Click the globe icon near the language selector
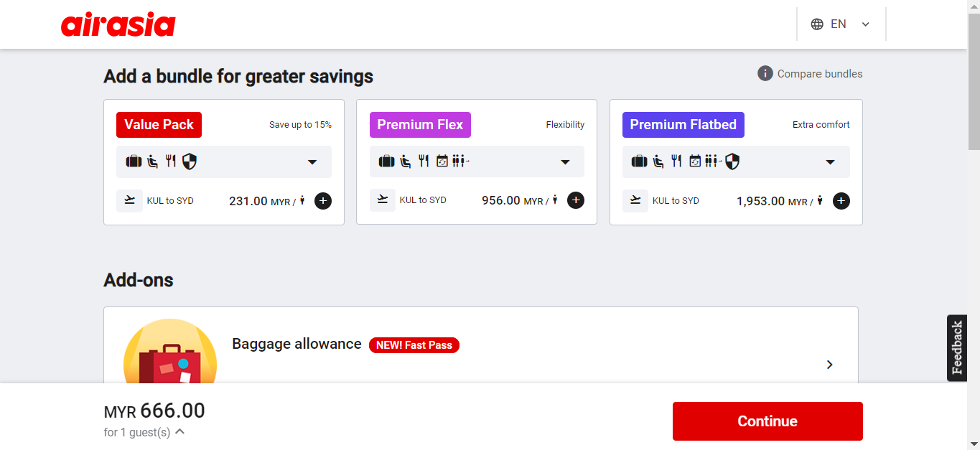The height and width of the screenshot is (450, 980). [x=816, y=24]
